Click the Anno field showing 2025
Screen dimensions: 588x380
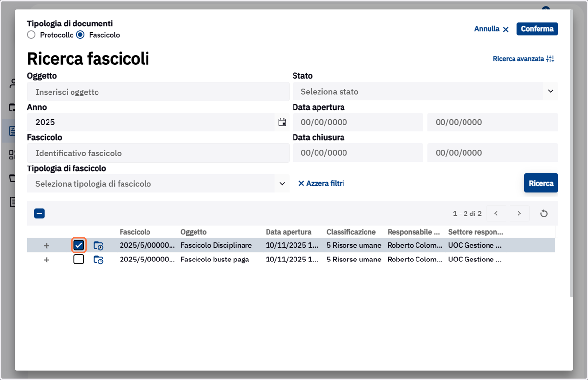(158, 122)
